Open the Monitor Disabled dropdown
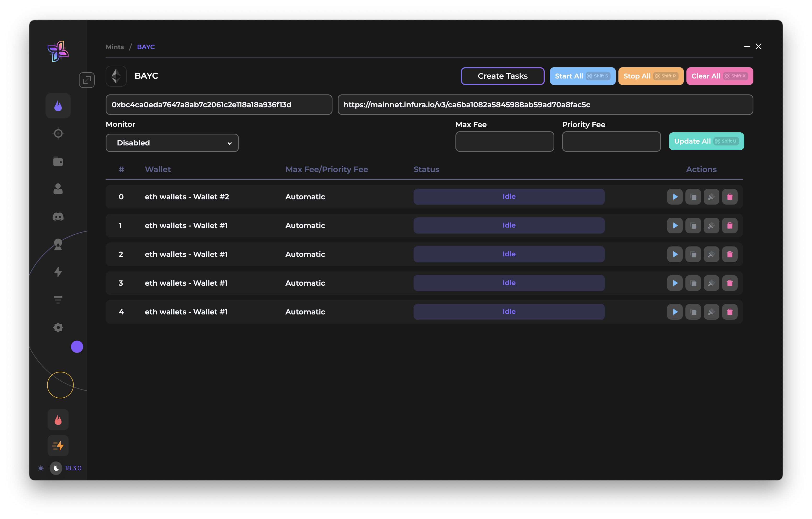 [x=172, y=143]
